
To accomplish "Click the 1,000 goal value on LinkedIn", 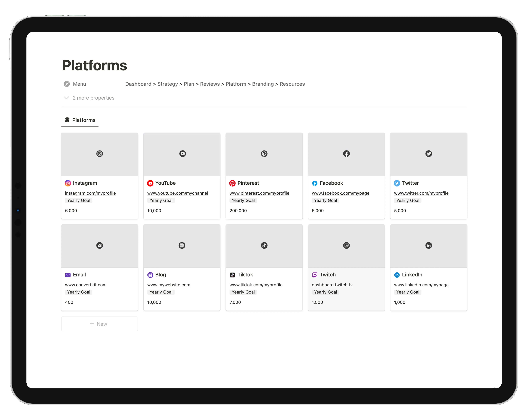I will tap(400, 302).
